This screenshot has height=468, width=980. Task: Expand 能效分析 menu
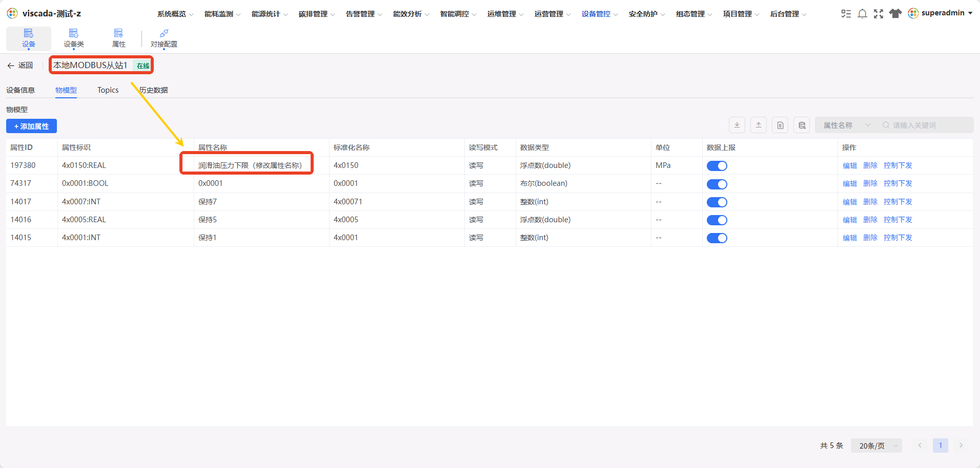[411, 14]
